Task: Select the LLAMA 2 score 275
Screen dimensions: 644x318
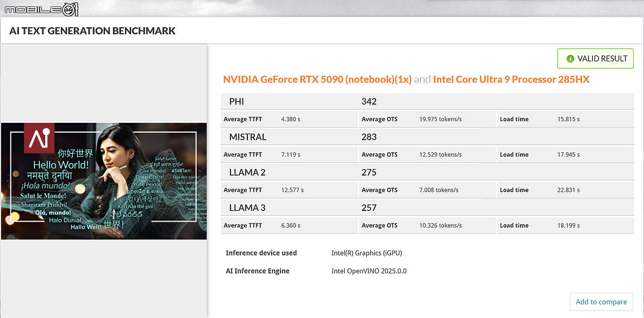Action: click(369, 172)
